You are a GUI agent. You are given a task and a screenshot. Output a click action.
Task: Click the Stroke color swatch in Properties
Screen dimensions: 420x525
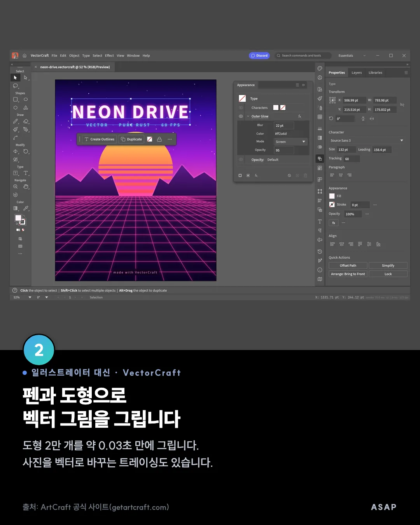click(332, 205)
